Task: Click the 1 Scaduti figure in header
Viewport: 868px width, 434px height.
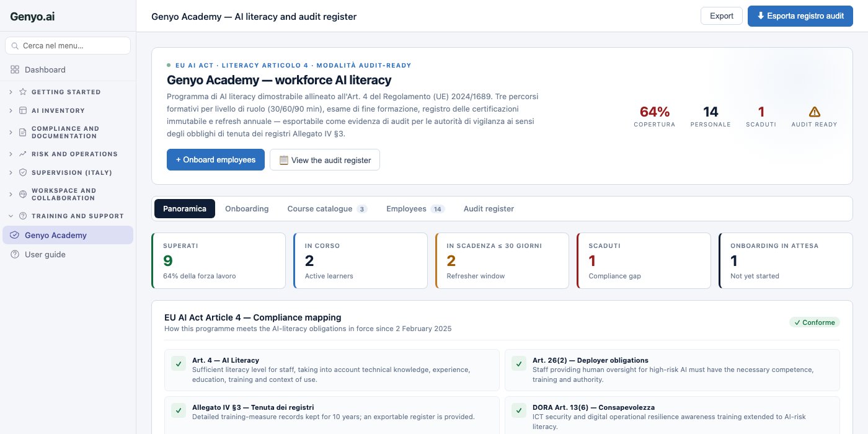Action: (x=761, y=112)
